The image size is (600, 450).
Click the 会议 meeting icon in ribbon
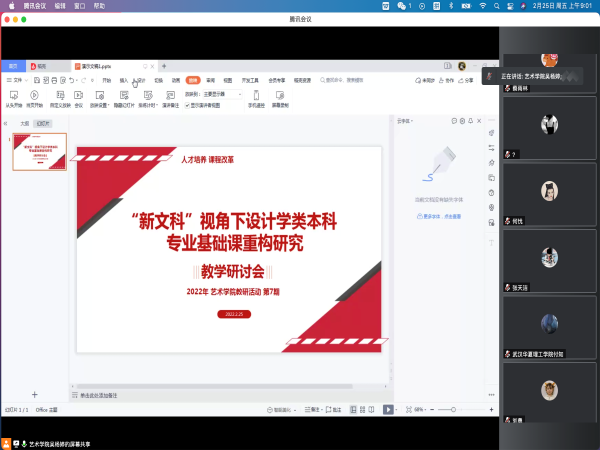(x=79, y=96)
